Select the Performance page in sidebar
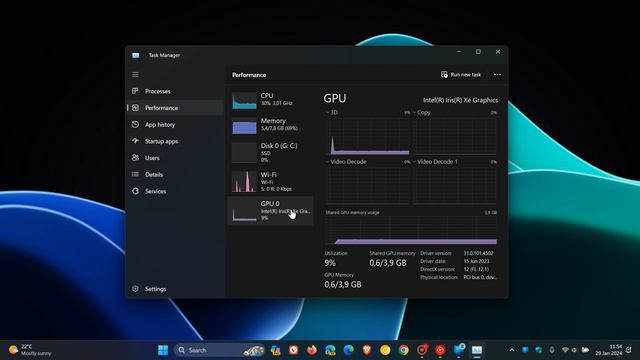The width and height of the screenshot is (640, 360). pyautogui.click(x=176, y=108)
